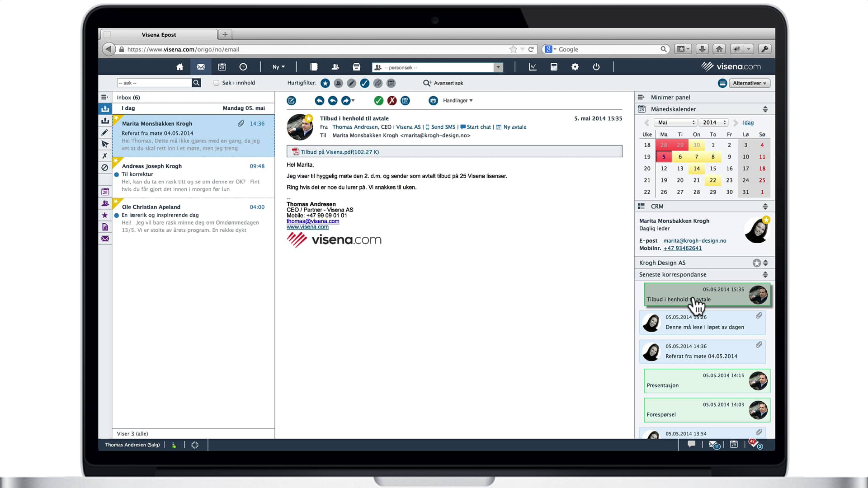
Task: Enable the Søk i innhold checkbox
Action: 217,83
